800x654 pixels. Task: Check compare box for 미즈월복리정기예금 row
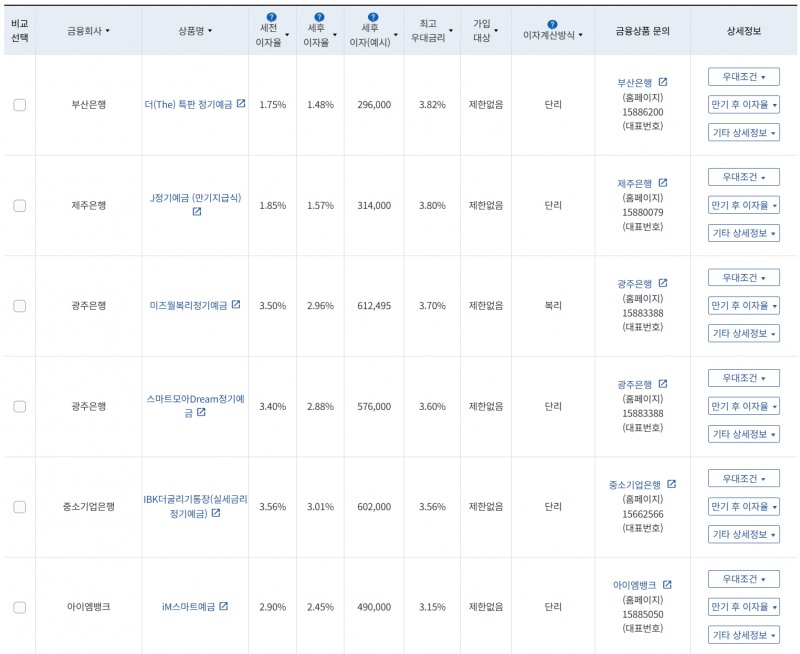pos(19,306)
